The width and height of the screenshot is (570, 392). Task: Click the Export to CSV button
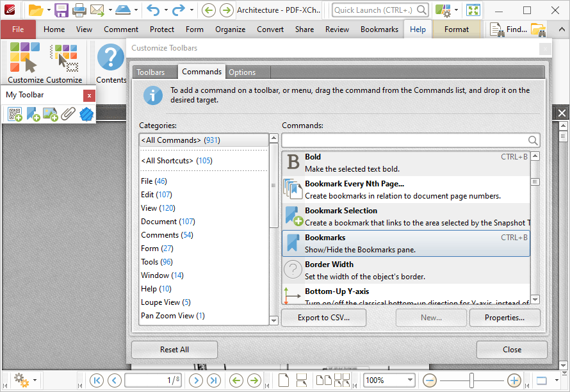point(323,318)
